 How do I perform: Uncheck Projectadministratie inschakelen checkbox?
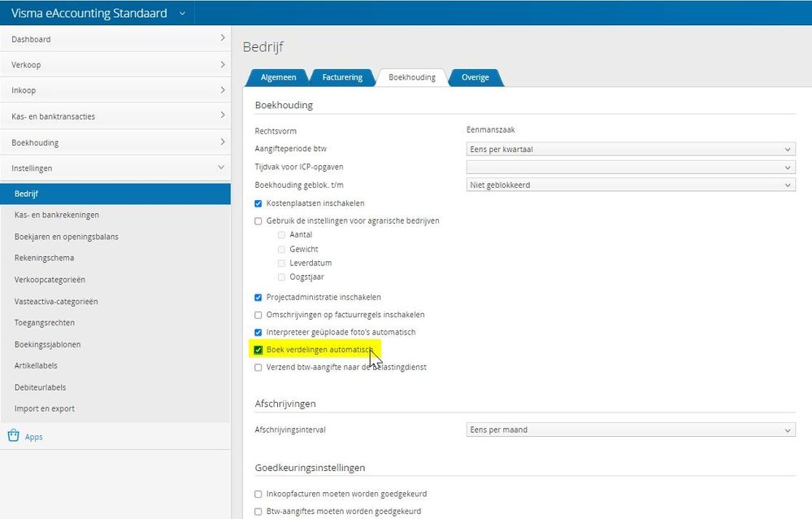pyautogui.click(x=258, y=297)
